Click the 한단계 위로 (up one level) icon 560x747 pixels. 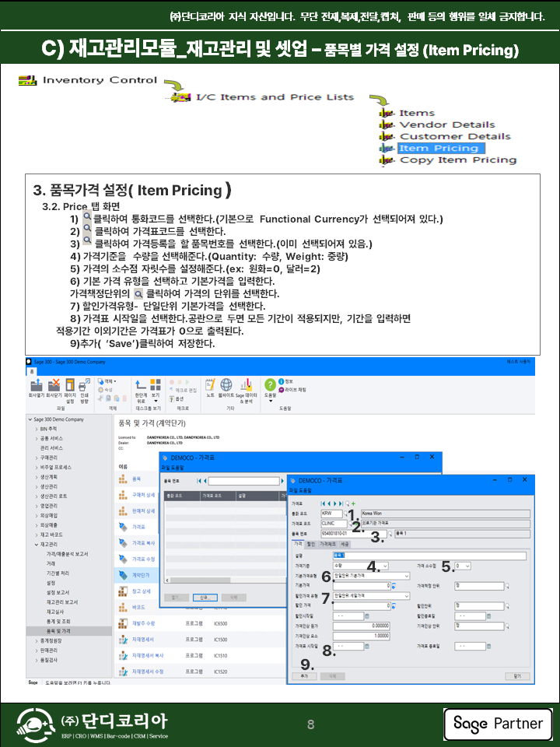tap(141, 385)
